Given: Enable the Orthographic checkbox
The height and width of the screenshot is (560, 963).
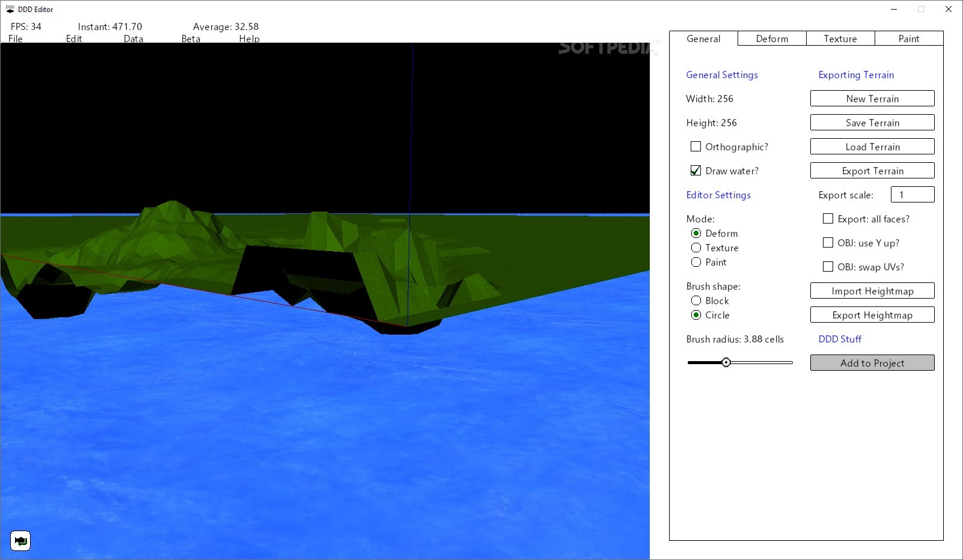Looking at the screenshot, I should (x=695, y=147).
